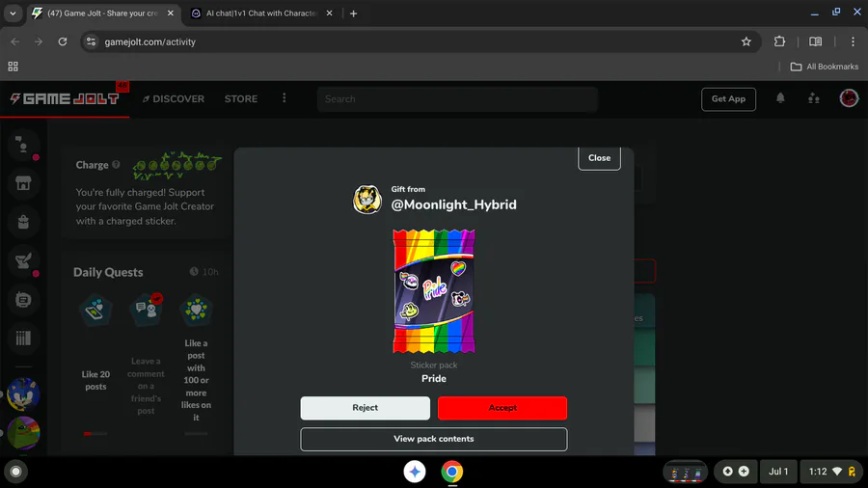Click the Moonlight_Hybrid avatar
This screenshot has height=488, width=868.
[367, 200]
